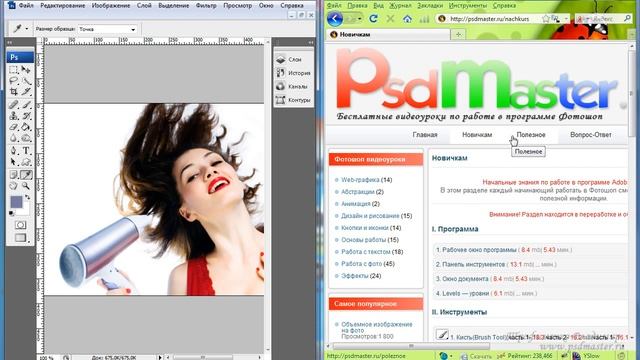Select the Lasso tool

tap(14, 80)
